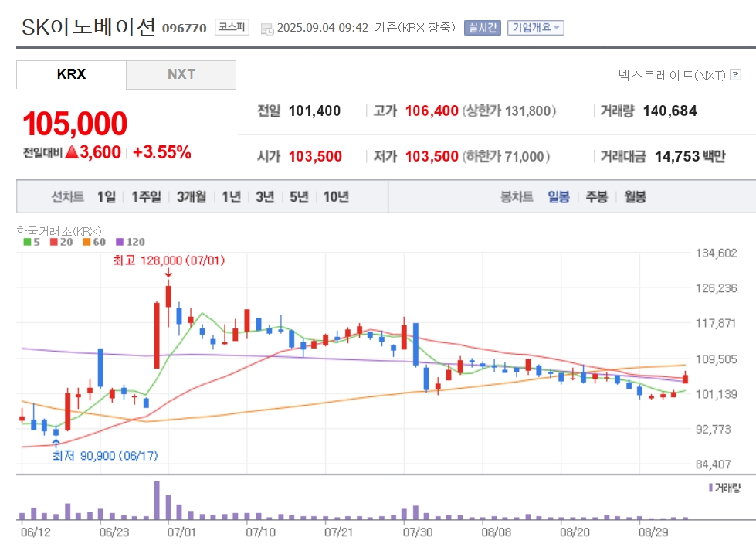Image resolution: width=756 pixels, height=551 pixels.
Task: Click the stock code '096770'
Action: (185, 29)
